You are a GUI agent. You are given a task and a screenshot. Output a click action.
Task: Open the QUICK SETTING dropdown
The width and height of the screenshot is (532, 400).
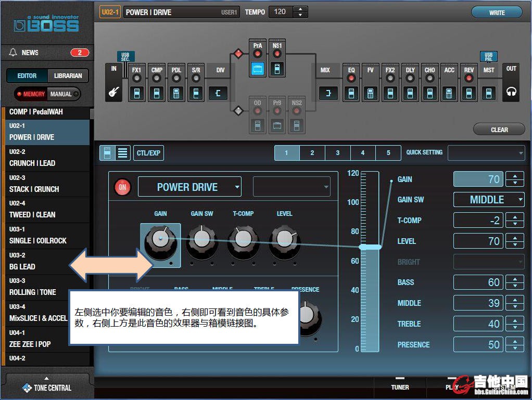(486, 153)
